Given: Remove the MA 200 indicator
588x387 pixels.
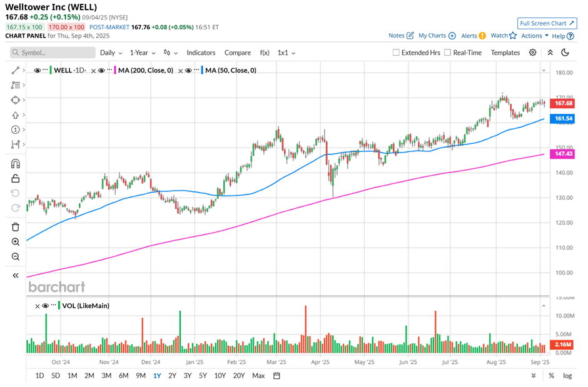Looking at the screenshot, I should coord(93,71).
